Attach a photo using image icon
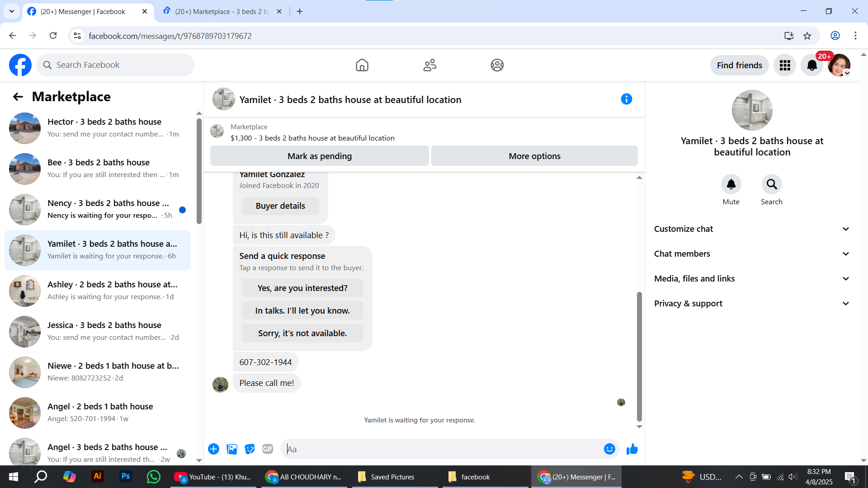Screen dimensions: 868x488 pos(232,449)
